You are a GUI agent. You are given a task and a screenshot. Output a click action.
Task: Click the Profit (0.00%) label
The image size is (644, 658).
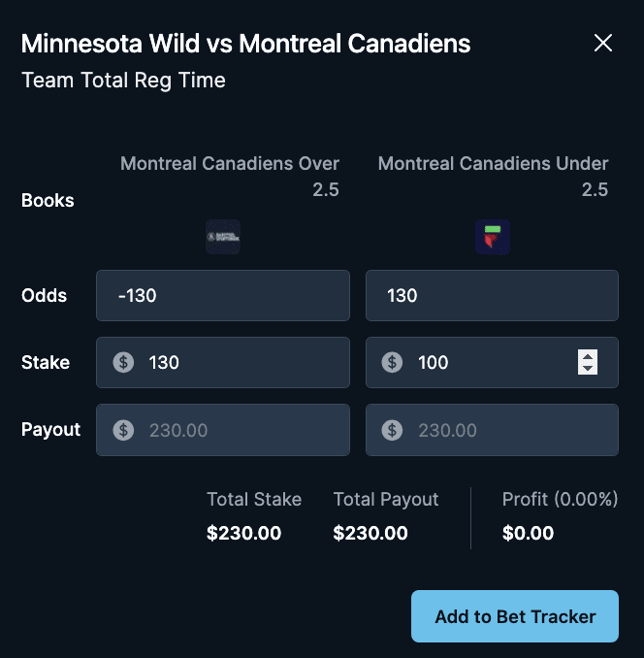click(561, 499)
